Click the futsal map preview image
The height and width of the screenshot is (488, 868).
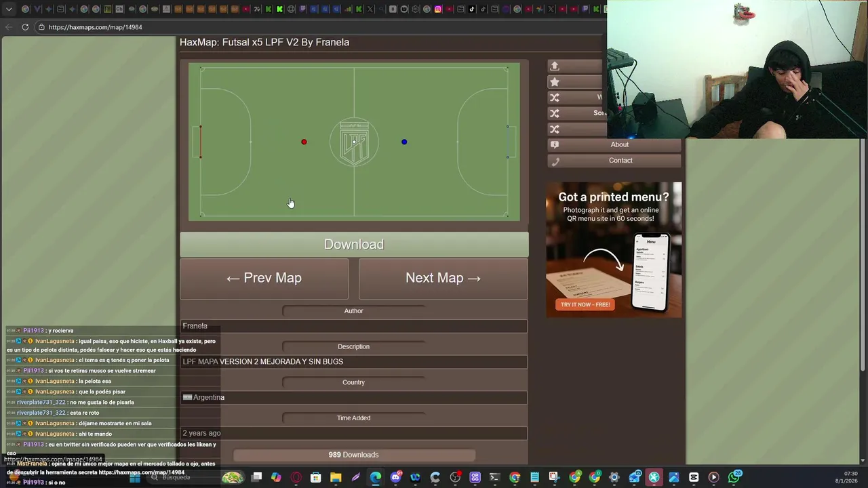click(x=354, y=142)
